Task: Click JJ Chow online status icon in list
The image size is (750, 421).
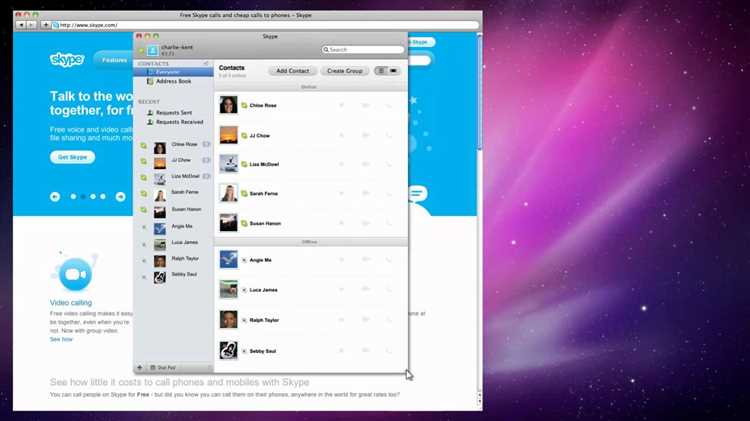Action: tap(244, 136)
